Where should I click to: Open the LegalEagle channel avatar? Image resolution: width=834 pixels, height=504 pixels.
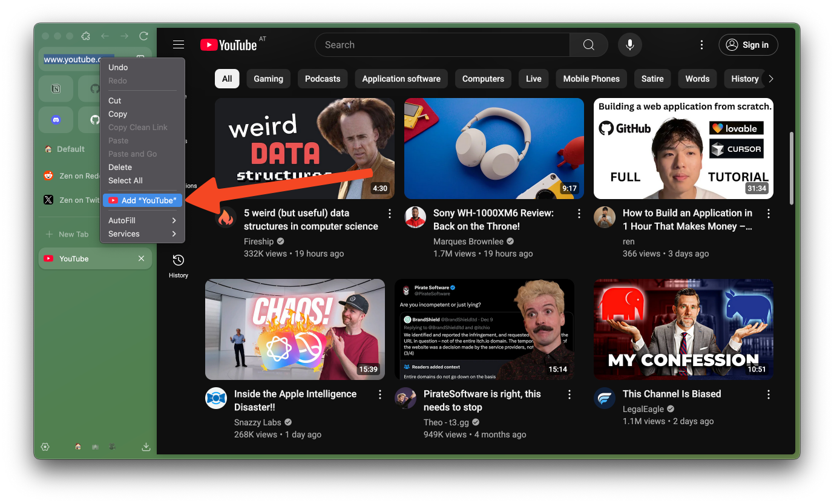605,398
